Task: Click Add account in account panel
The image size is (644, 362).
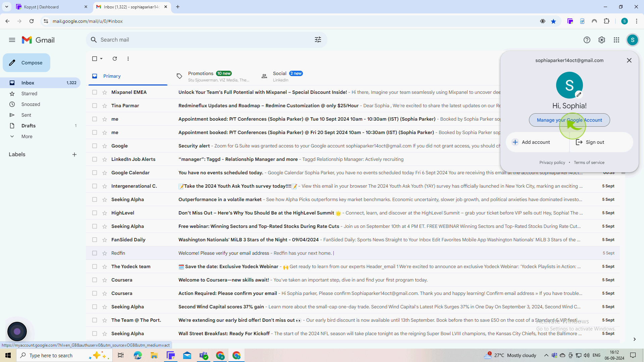Action: click(537, 142)
